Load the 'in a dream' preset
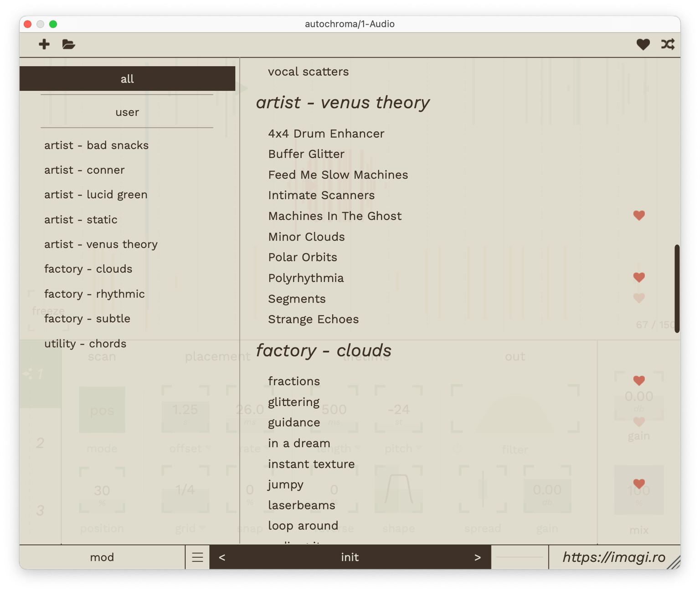700x592 pixels. coord(299,443)
